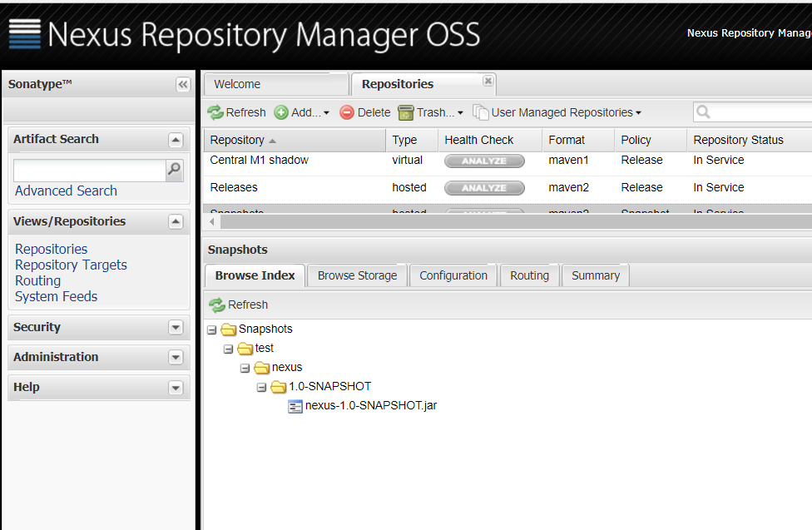Collapse the test folder node
Screen dimensions: 812x530
click(228, 349)
